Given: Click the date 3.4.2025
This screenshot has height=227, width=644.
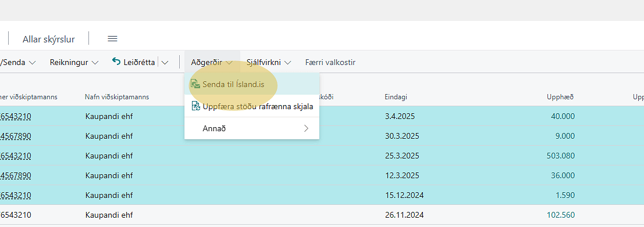Looking at the screenshot, I should [x=400, y=116].
